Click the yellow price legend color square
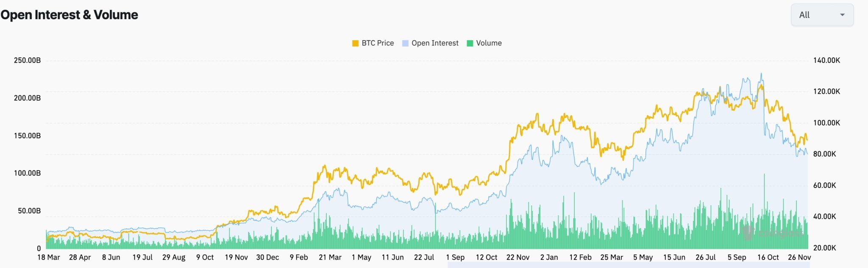Image resolution: width=868 pixels, height=268 pixels. pyautogui.click(x=355, y=43)
